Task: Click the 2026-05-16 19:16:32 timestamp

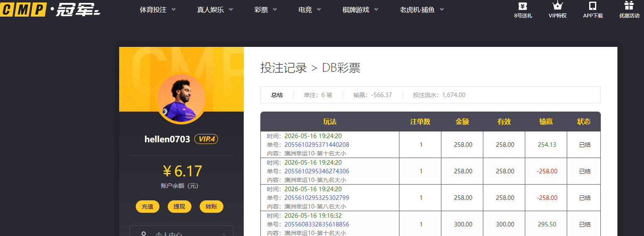Action: 313,216
